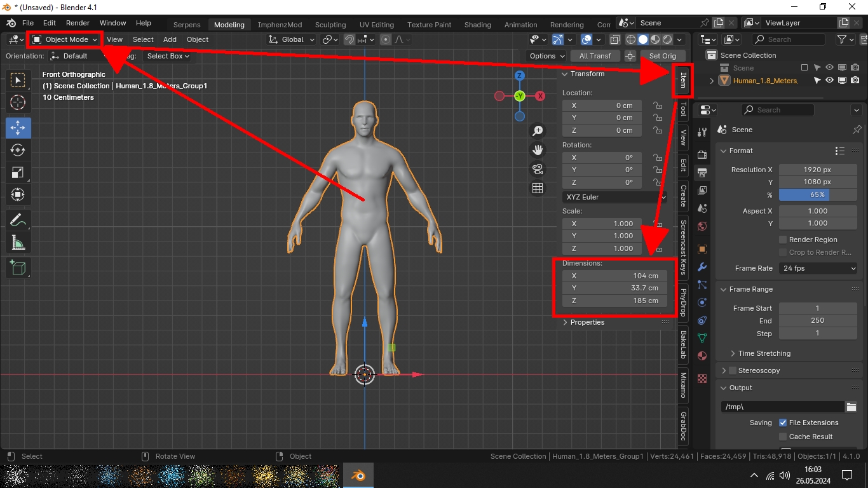Adjust the resolution percentage 65% slider
This screenshot has width=868, height=488.
click(x=817, y=194)
